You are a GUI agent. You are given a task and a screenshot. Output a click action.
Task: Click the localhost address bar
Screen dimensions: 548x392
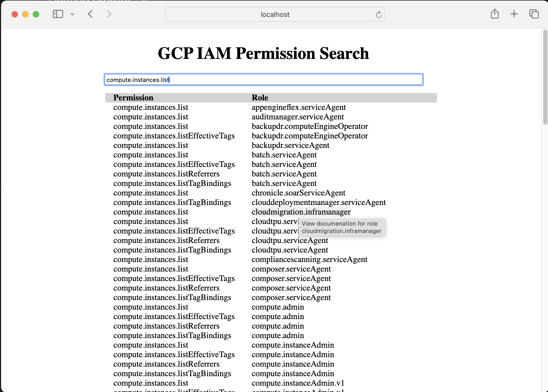click(275, 15)
